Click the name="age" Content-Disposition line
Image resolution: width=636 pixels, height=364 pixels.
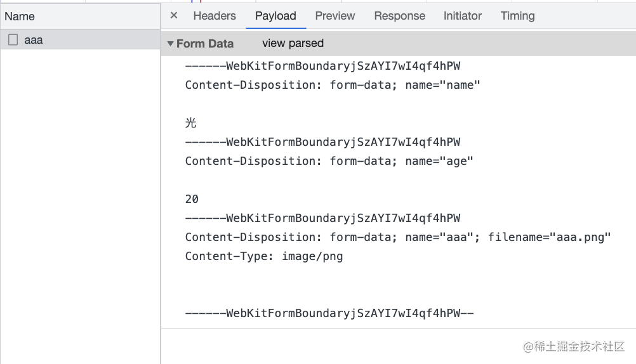pyautogui.click(x=329, y=161)
